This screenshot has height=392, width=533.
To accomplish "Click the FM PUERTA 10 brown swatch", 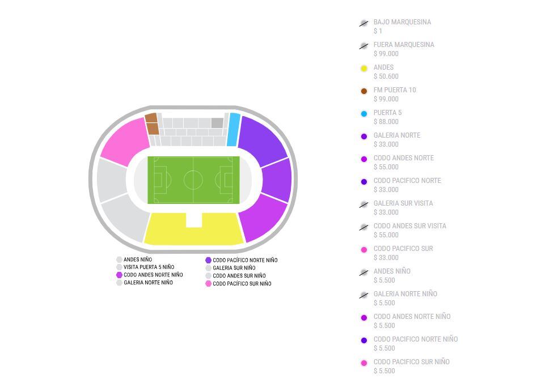I will [363, 91].
